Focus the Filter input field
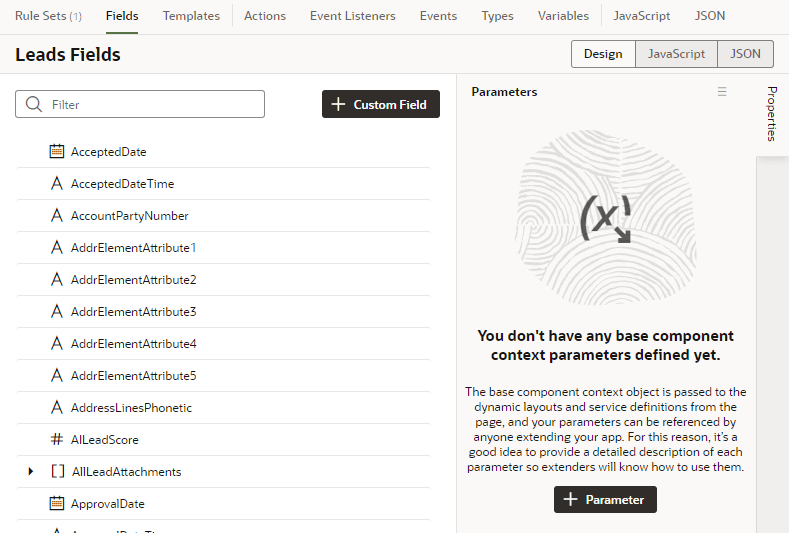Screen dimensions: 789x533 pos(140,104)
